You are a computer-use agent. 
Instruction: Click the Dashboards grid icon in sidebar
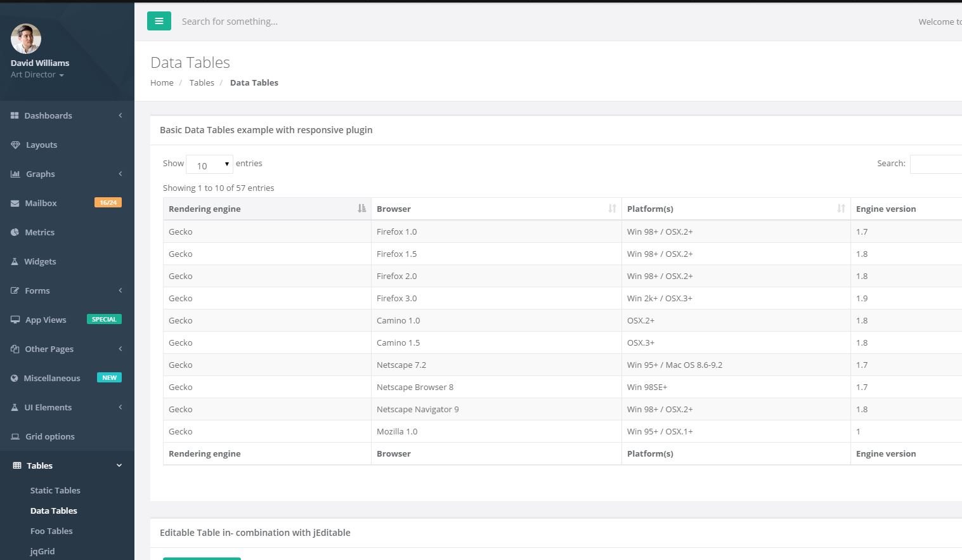pyautogui.click(x=15, y=115)
